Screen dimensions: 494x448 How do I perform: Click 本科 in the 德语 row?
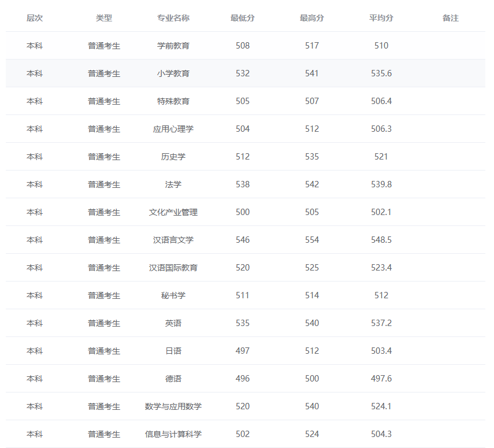[35, 379]
